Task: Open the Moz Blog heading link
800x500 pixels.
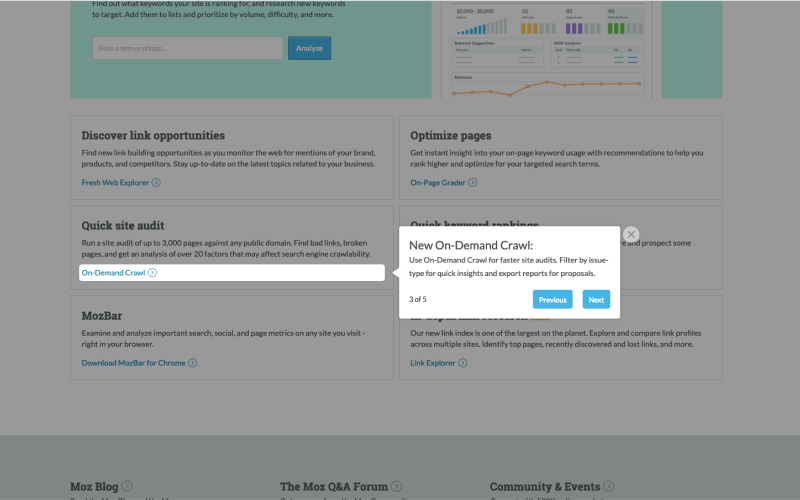Action: coord(94,486)
